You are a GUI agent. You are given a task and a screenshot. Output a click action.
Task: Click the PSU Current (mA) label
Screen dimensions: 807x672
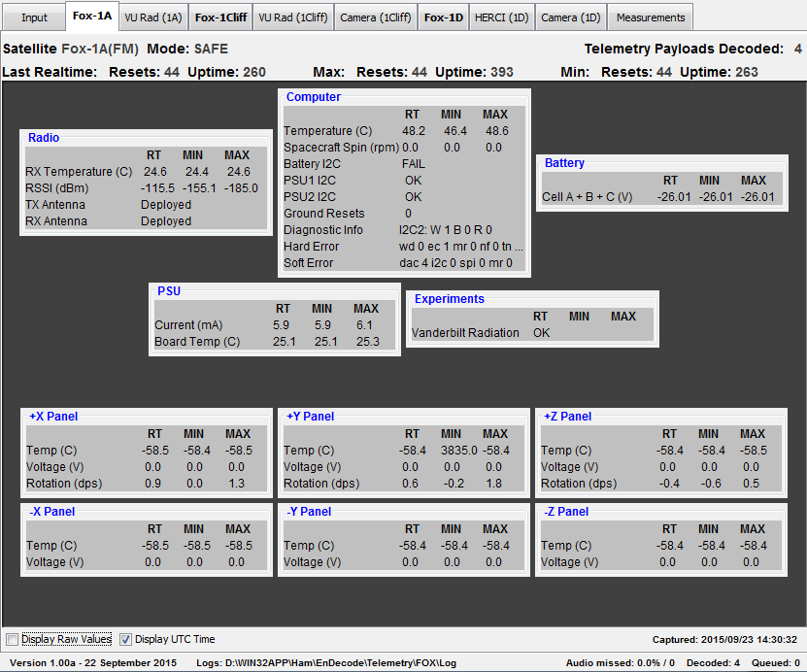188,325
